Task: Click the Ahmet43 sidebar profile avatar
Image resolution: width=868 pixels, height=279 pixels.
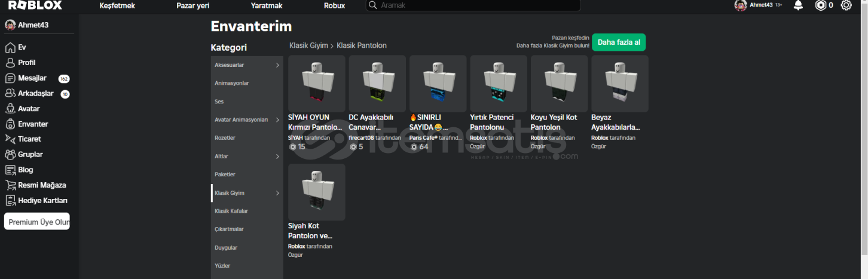Action: (10, 24)
